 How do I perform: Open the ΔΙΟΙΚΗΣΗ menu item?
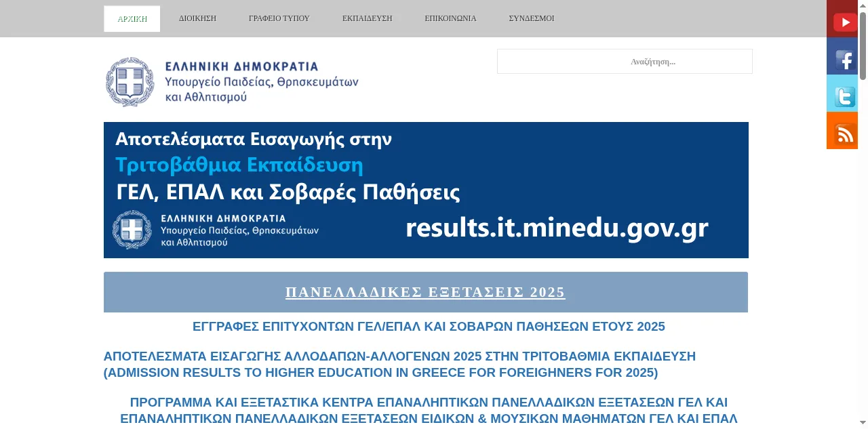[197, 19]
